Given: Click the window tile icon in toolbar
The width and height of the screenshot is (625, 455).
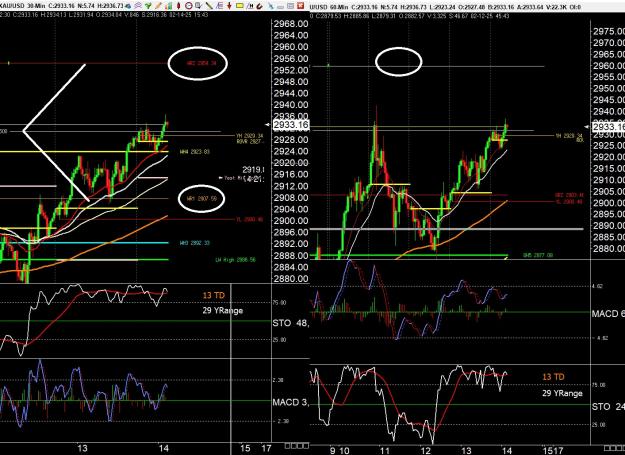Looking at the screenshot, I should coord(290,6).
